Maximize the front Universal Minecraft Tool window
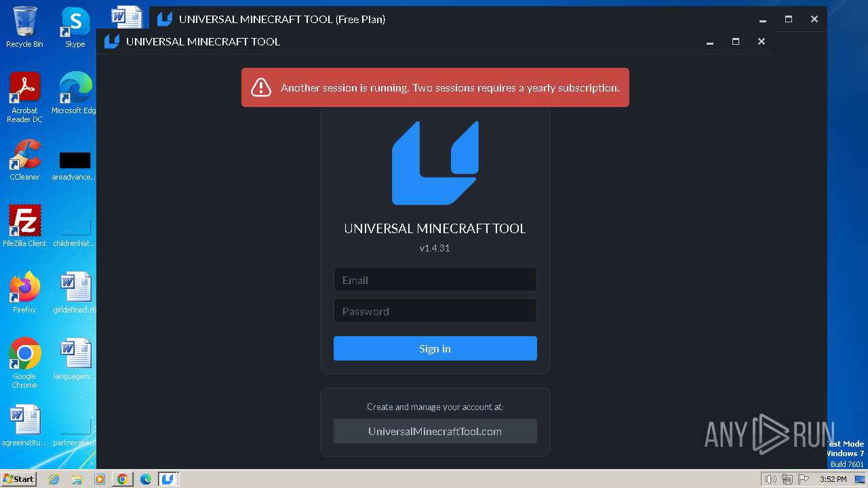The image size is (868, 488). (x=736, y=42)
